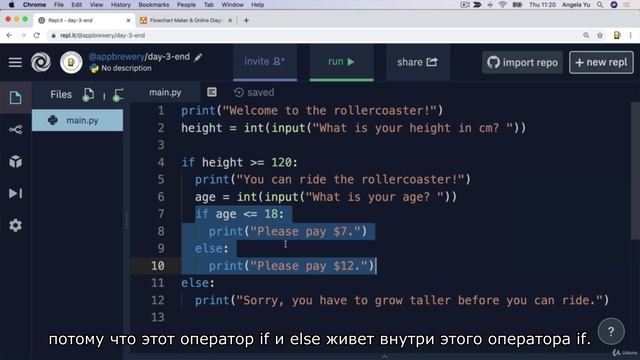
Task: Toggle the editor layout icon beside main.py
Action: click(x=211, y=92)
